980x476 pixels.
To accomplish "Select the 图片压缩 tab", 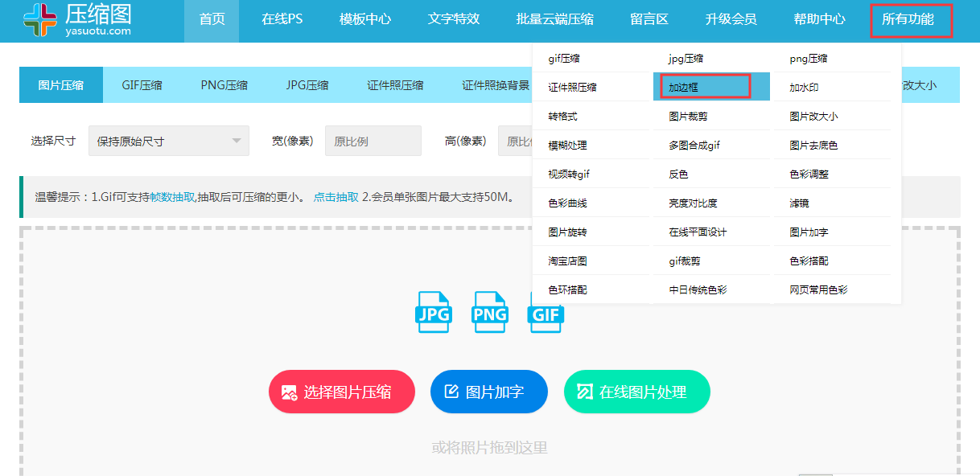I will 61,85.
